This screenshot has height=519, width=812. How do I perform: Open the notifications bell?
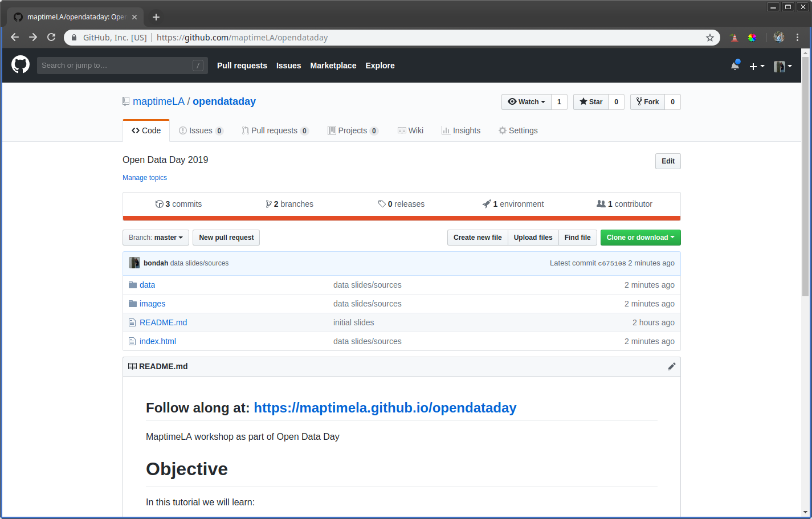pos(735,66)
